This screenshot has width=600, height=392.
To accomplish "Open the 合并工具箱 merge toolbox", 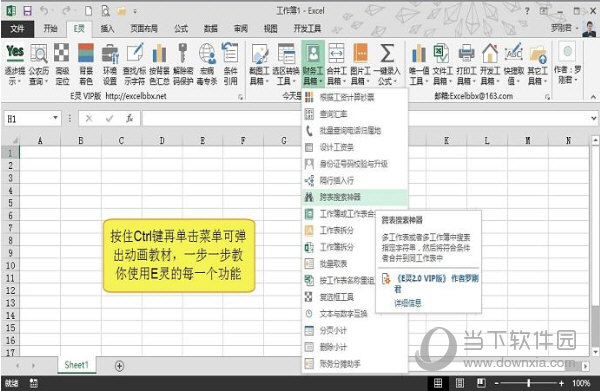I will click(x=336, y=64).
